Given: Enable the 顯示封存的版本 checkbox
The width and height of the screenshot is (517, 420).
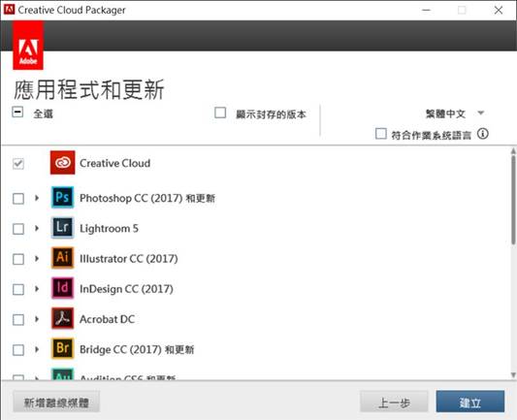Looking at the screenshot, I should pos(220,113).
